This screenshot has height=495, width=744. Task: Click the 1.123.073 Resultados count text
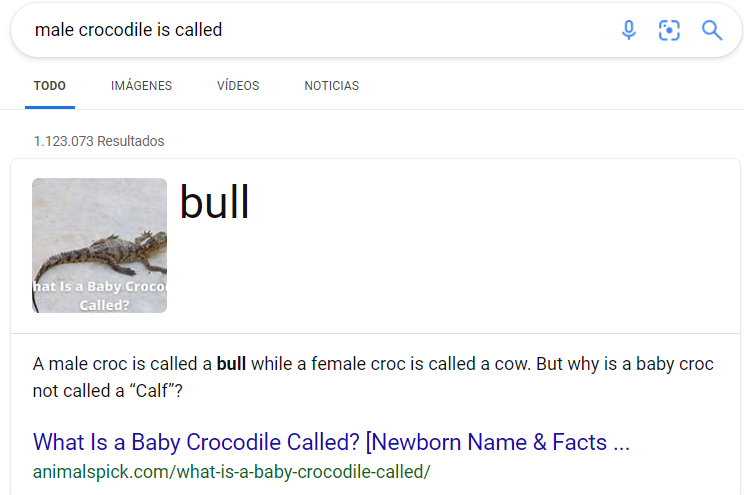(99, 141)
